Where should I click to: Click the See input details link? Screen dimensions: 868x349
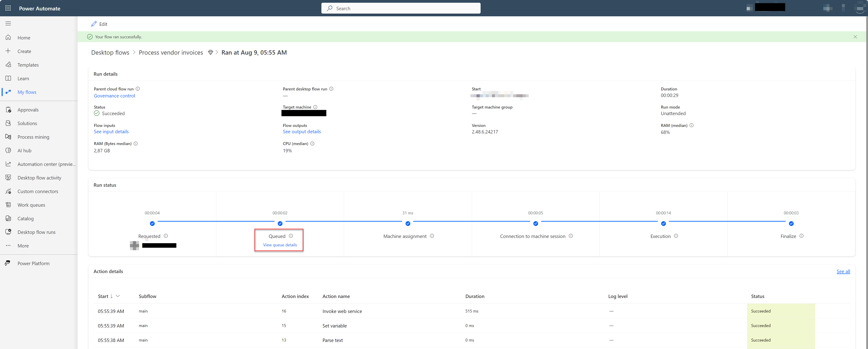(111, 132)
